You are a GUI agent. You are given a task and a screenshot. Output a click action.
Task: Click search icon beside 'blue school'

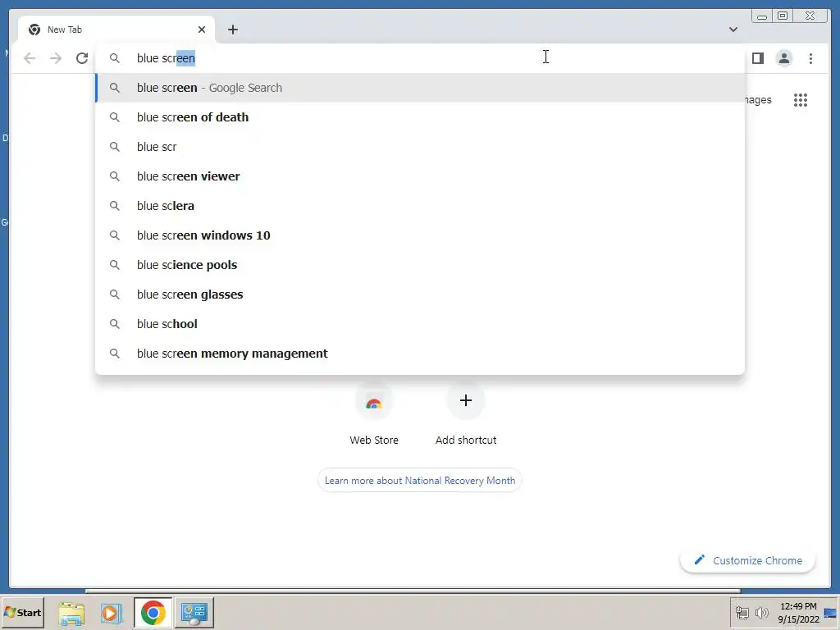[x=115, y=323]
